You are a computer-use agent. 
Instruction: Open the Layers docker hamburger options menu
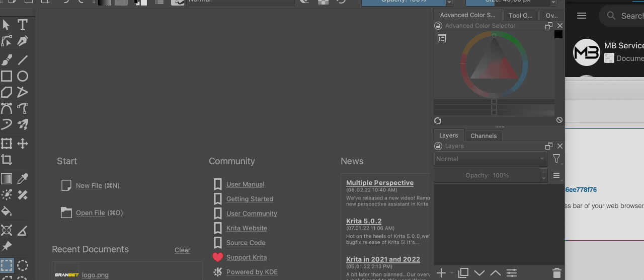pos(556,175)
